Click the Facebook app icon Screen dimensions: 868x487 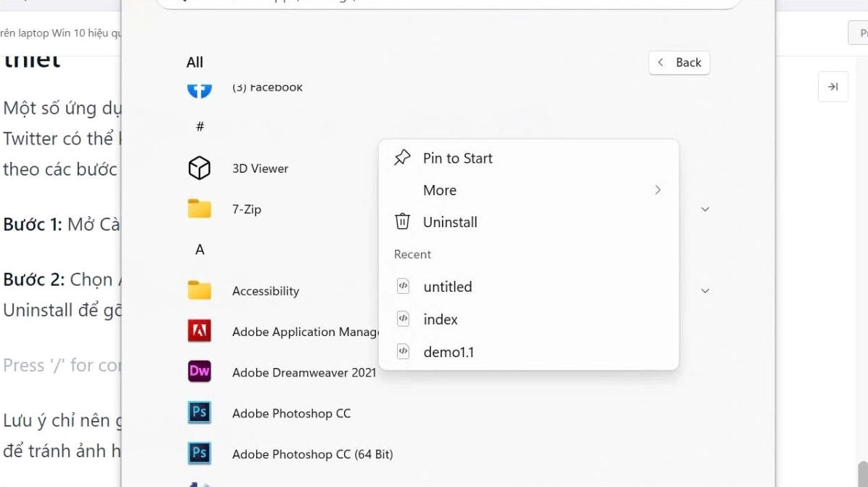(199, 89)
